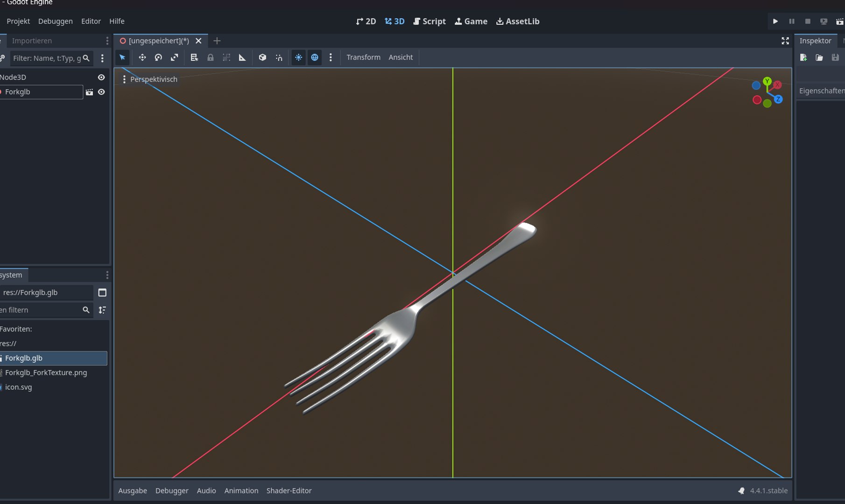Click the green Y axis gizmo circle
This screenshot has height=504, width=845.
coord(767,81)
